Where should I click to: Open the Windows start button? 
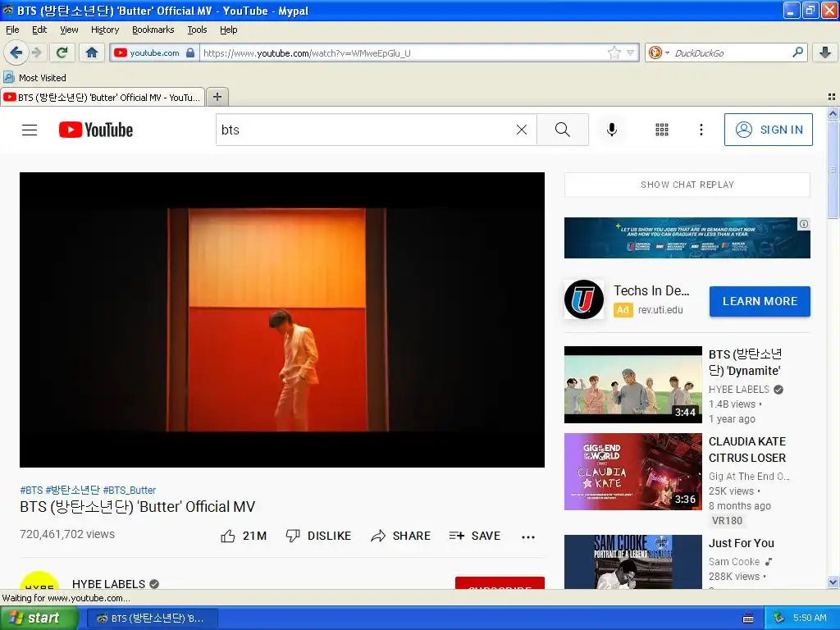39,618
